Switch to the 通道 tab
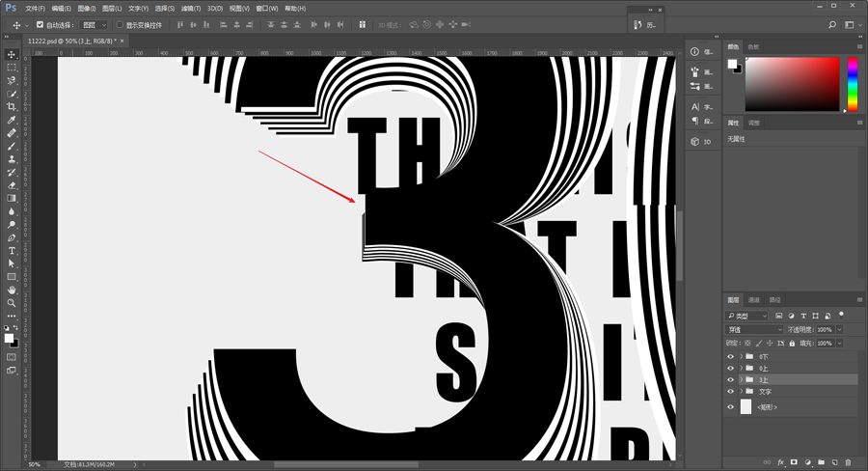Screen dimensions: 868x471 [x=754, y=300]
